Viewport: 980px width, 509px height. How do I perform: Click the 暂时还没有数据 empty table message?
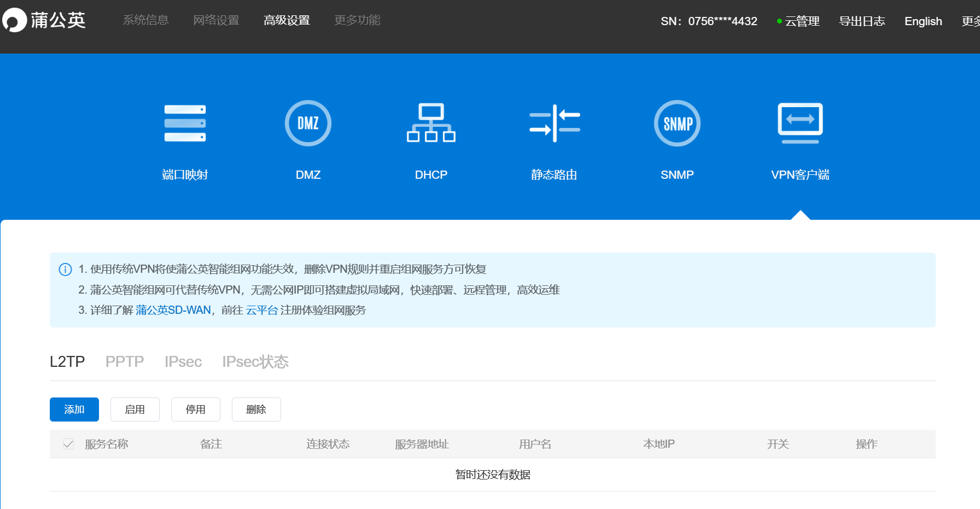pos(493,475)
